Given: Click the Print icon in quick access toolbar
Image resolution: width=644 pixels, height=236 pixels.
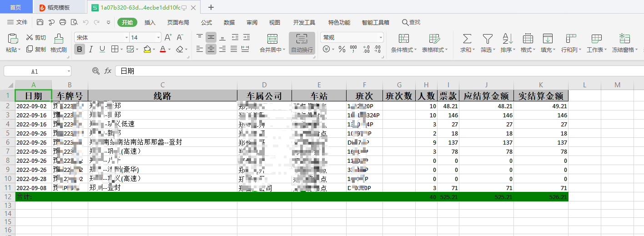Looking at the screenshot, I should (x=63, y=22).
